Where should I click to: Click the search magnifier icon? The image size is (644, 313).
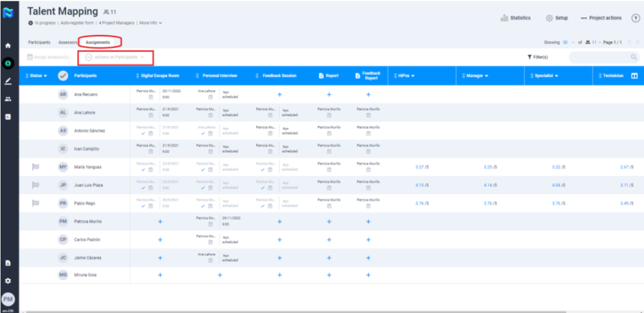tap(633, 57)
